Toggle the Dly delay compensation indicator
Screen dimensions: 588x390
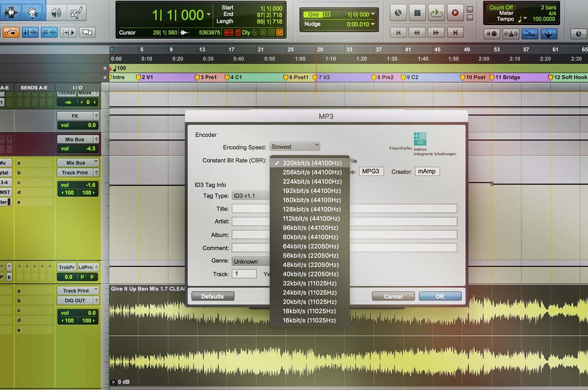pyautogui.click(x=246, y=32)
